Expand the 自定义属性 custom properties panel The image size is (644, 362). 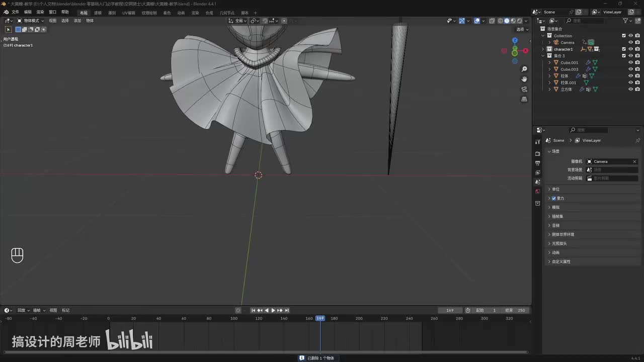click(561, 262)
